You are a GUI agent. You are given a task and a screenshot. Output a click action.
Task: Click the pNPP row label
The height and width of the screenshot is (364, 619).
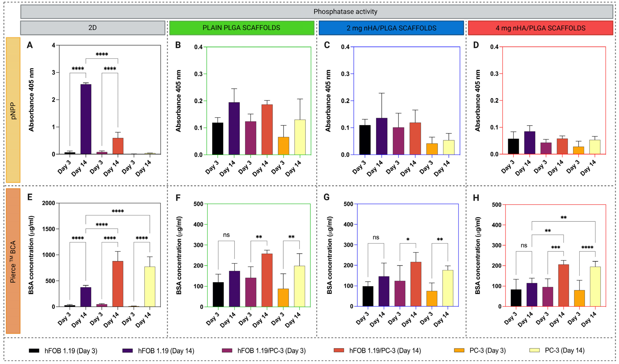coord(13,110)
